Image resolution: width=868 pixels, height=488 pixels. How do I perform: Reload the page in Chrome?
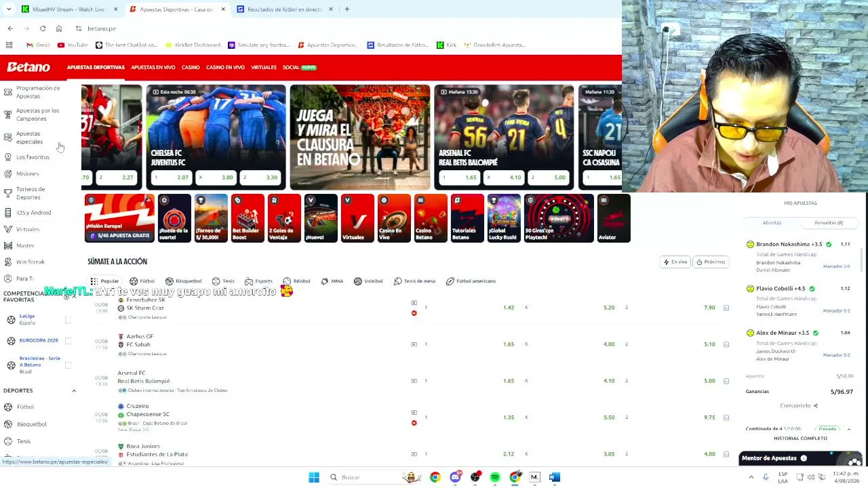(43, 28)
